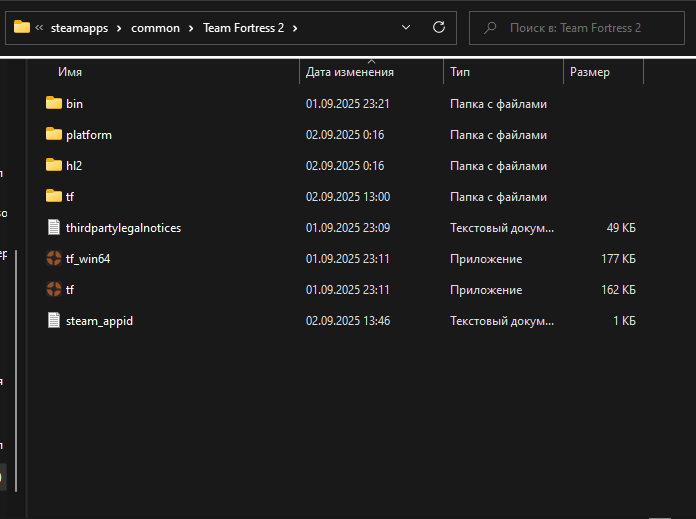Click the tf_win64 application icon
The image size is (696, 519).
tap(54, 258)
